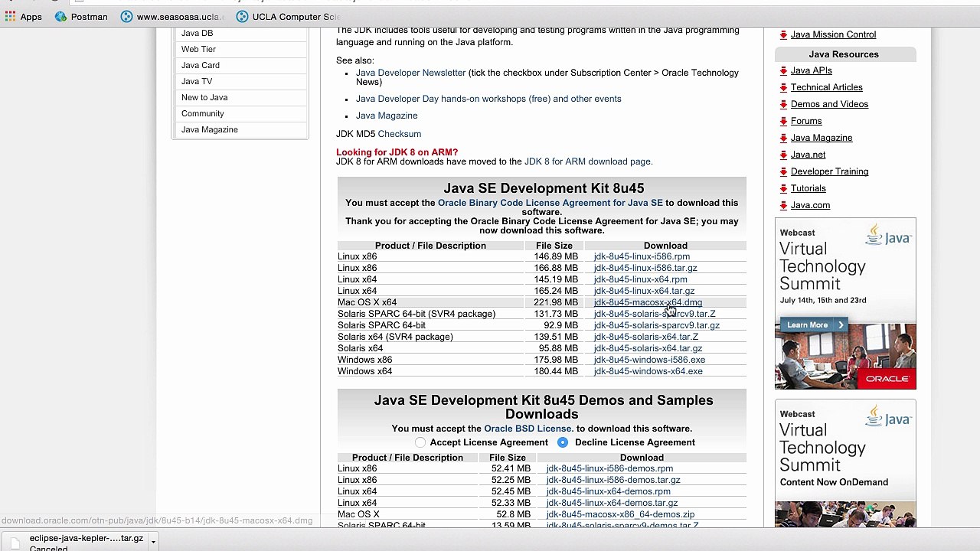Open the Oracle BSD License link
Viewport: 980px width, 551px height.
[528, 429]
